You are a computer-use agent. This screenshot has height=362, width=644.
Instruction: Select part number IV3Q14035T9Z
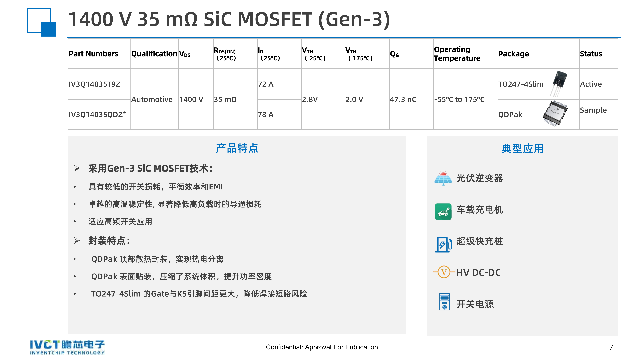click(95, 84)
